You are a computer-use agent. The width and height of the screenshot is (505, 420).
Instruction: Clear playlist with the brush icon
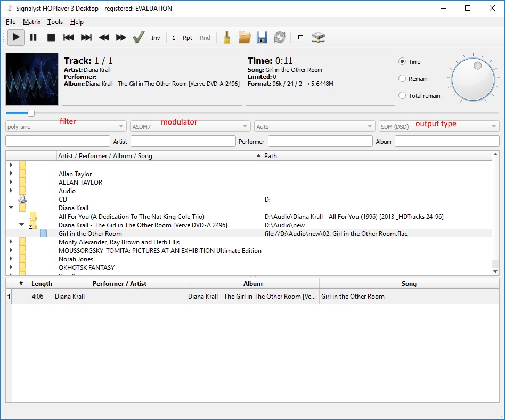pos(226,37)
